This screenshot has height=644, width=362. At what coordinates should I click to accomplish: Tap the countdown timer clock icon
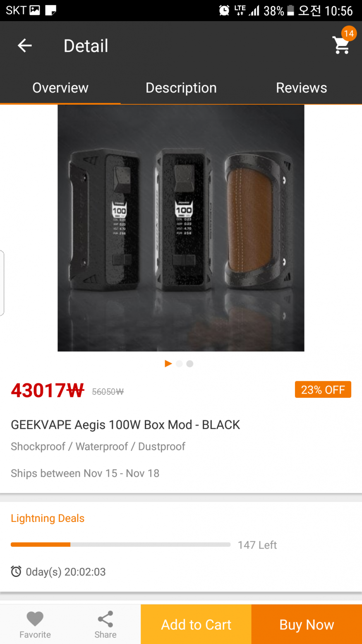coord(16,572)
